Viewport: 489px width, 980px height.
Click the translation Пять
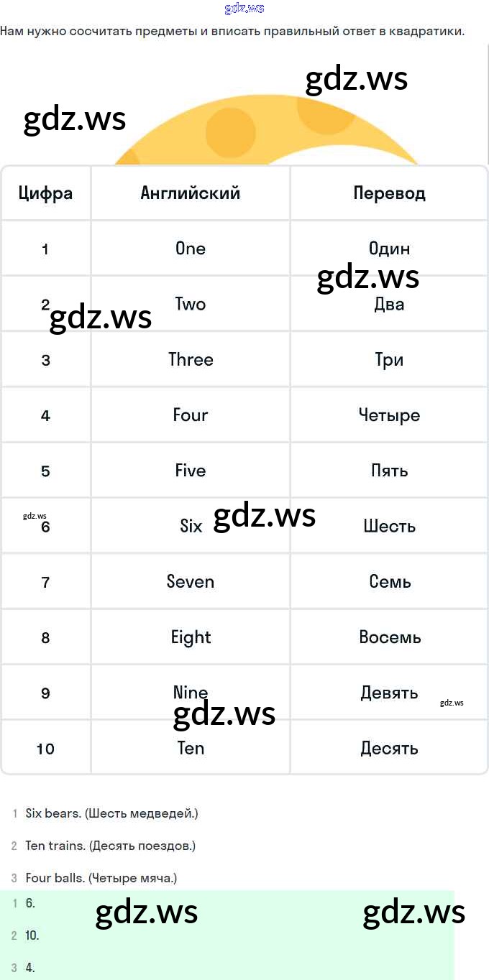click(x=389, y=471)
